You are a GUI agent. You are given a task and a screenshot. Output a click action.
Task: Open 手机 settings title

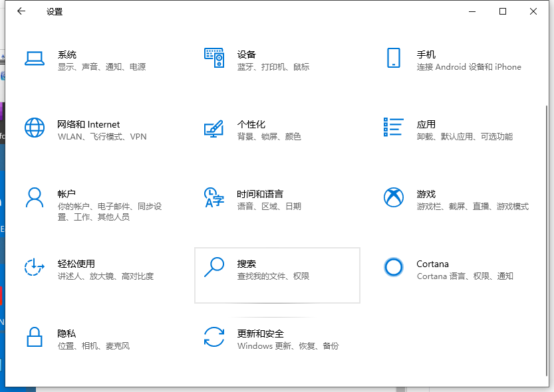point(426,54)
